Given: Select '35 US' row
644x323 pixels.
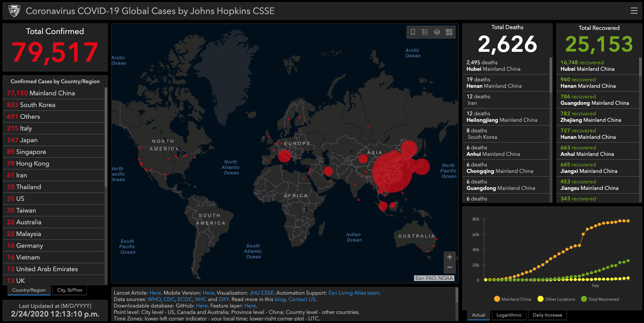Looking at the screenshot, I should (x=54, y=199).
